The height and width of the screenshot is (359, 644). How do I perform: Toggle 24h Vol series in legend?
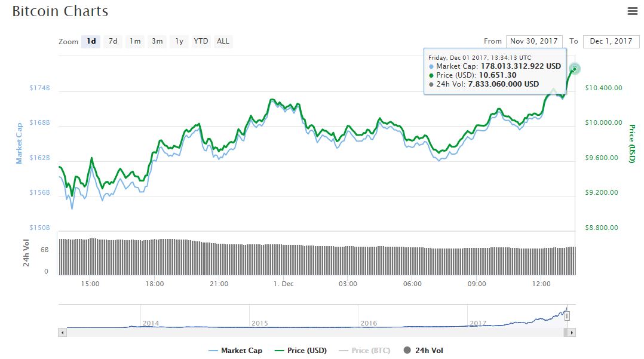click(x=424, y=351)
